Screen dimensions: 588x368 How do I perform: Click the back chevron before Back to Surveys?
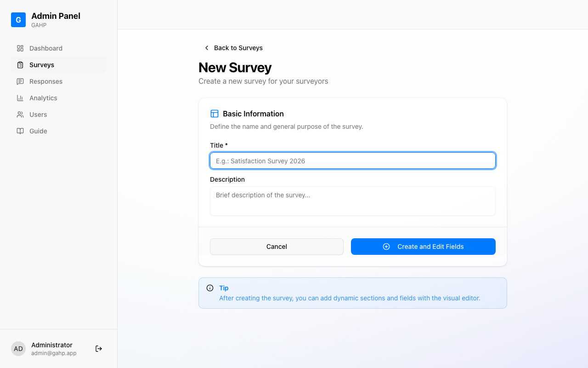[206, 48]
